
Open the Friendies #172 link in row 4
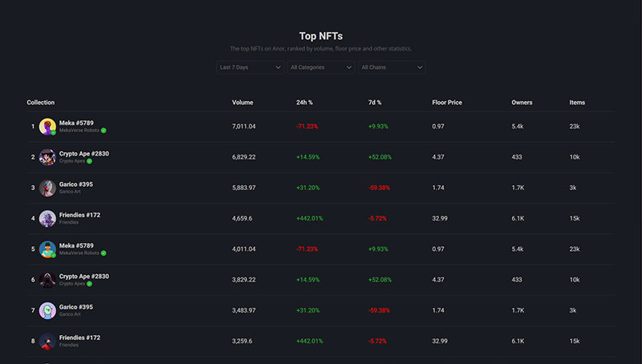point(79,215)
